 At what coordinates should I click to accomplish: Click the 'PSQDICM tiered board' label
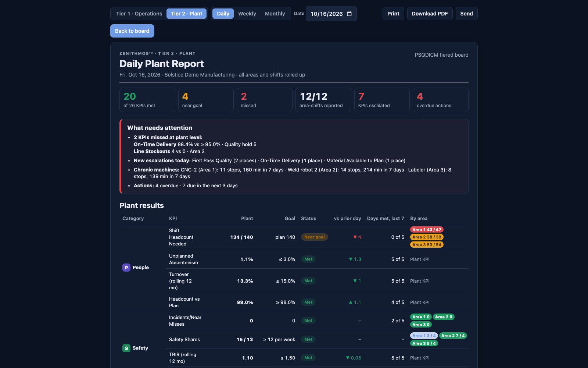coord(441,55)
